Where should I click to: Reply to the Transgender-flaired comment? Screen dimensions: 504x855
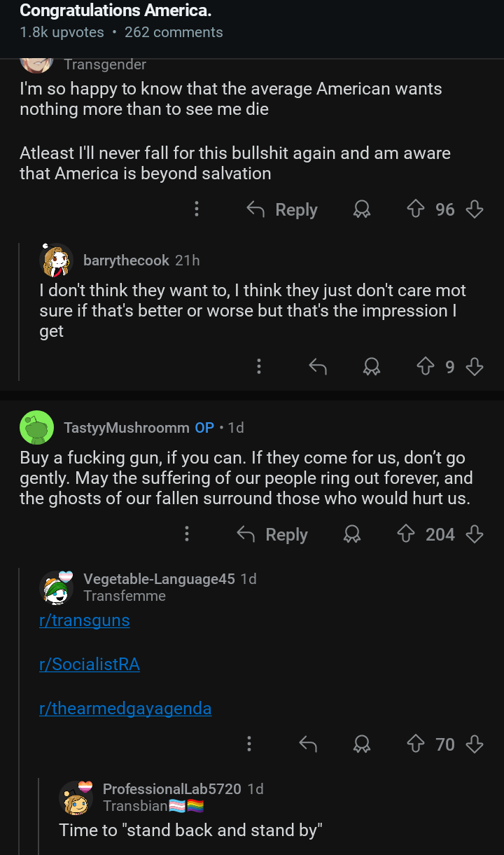(x=283, y=209)
